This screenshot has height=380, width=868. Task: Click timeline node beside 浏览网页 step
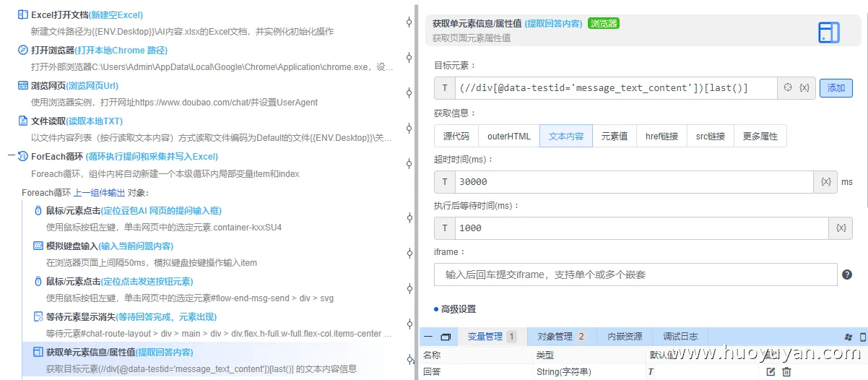coord(409,93)
